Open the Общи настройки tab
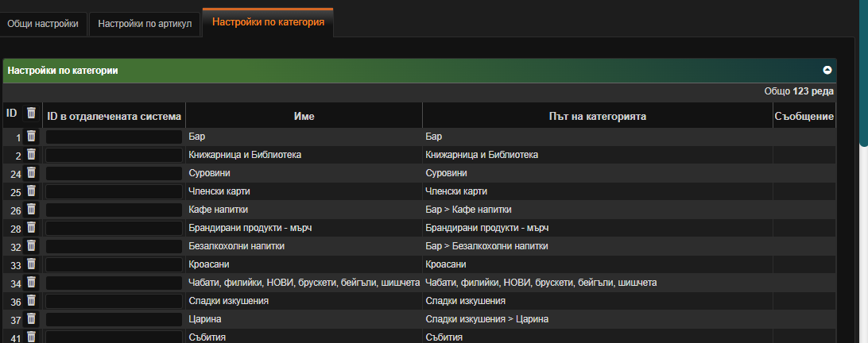Image resolution: width=868 pixels, height=343 pixels. point(43,24)
